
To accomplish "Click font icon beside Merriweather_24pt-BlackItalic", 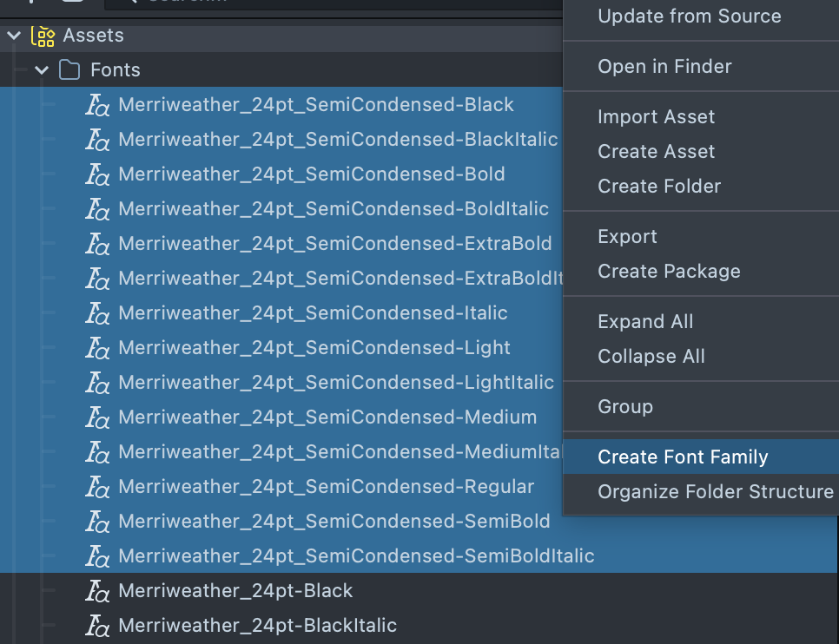I will click(97, 626).
